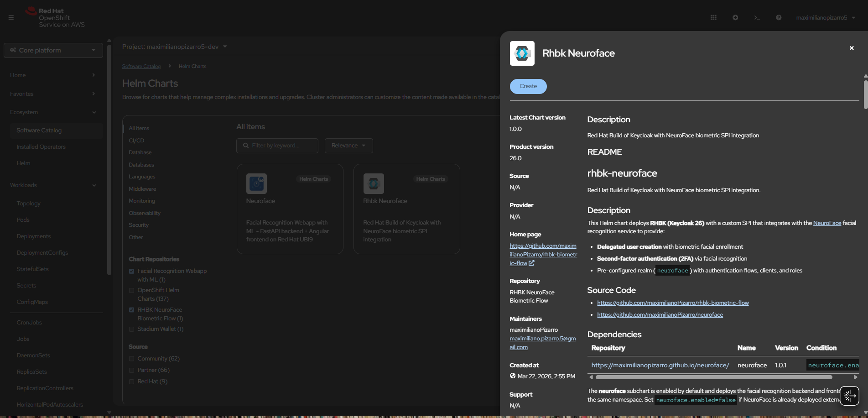Expand the Relevance sort dropdown
The width and height of the screenshot is (868, 418).
348,146
